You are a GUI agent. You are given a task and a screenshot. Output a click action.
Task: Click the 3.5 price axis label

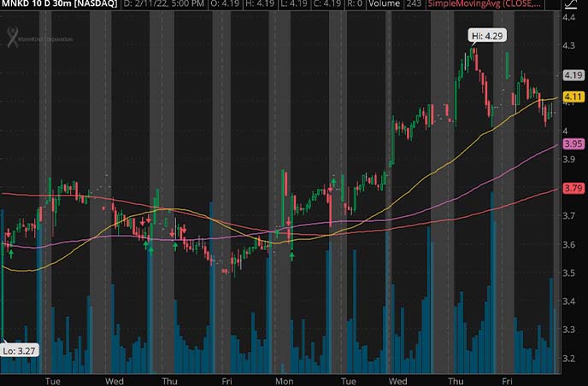(569, 272)
